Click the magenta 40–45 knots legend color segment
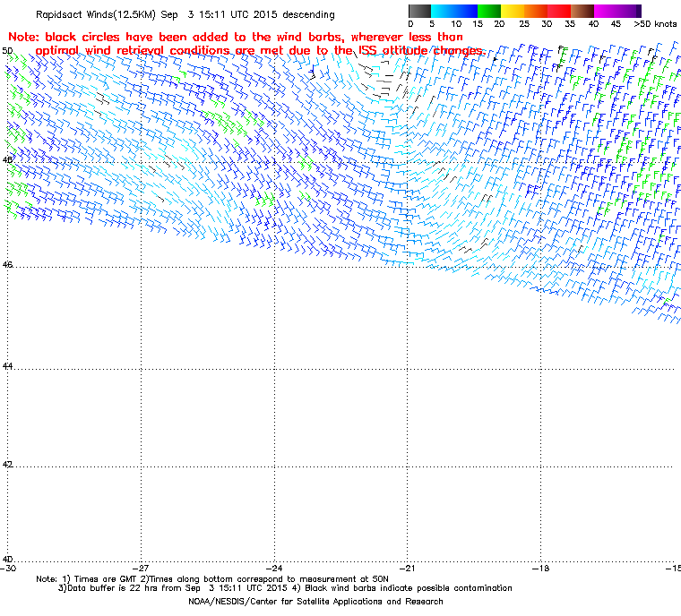This screenshot has width=681, height=616. (606, 11)
